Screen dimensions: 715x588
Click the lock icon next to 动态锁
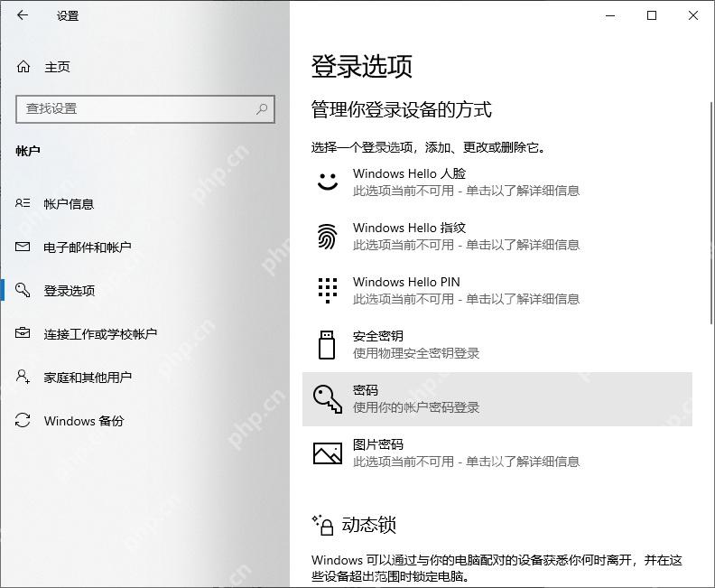pos(323,525)
